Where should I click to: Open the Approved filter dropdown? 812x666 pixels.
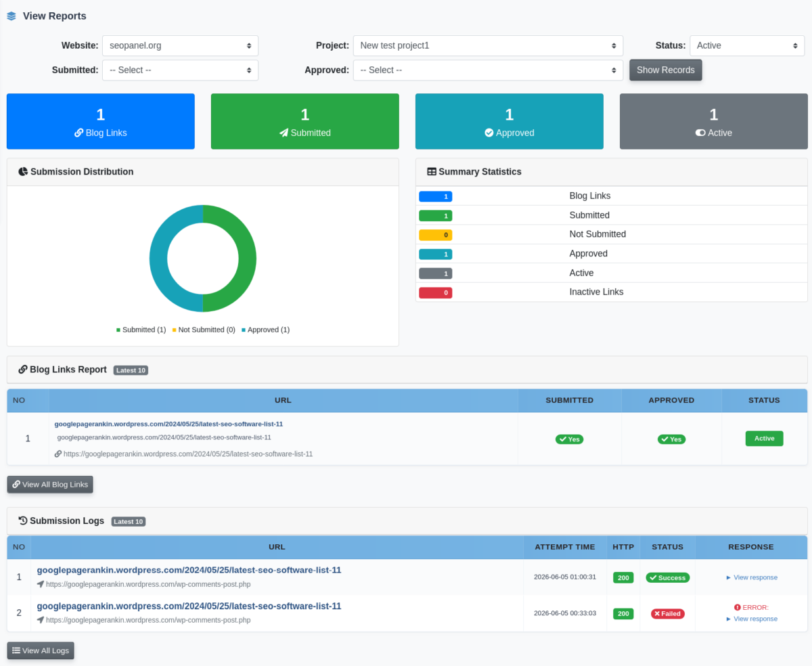tap(488, 70)
